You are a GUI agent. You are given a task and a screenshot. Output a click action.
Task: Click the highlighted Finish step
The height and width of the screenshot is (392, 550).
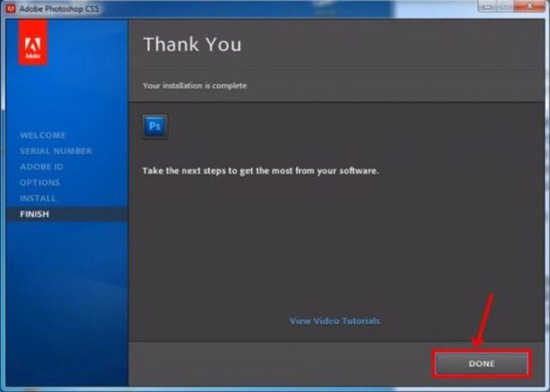point(34,214)
